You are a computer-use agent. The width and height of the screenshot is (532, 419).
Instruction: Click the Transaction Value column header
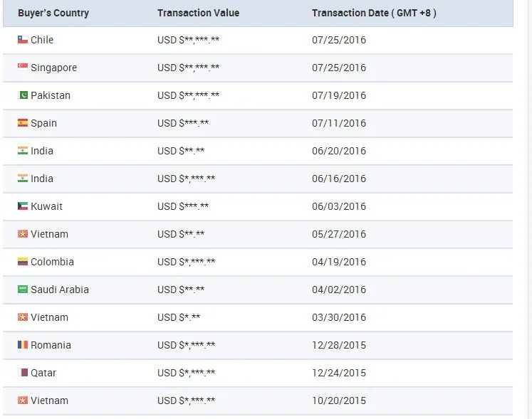pos(198,13)
